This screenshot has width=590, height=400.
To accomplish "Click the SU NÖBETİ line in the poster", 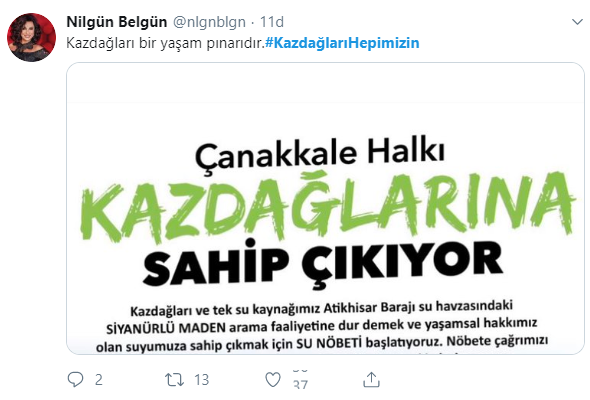I will (x=322, y=343).
